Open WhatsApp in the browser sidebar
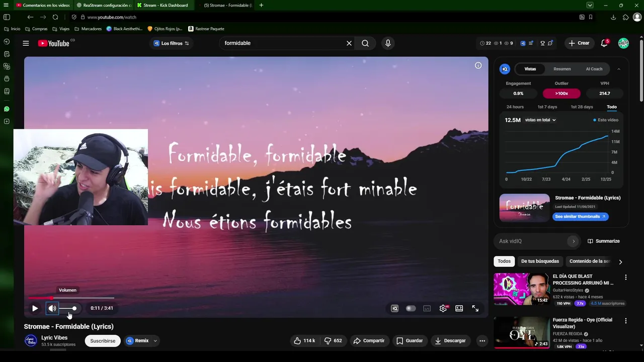 coord(7,109)
